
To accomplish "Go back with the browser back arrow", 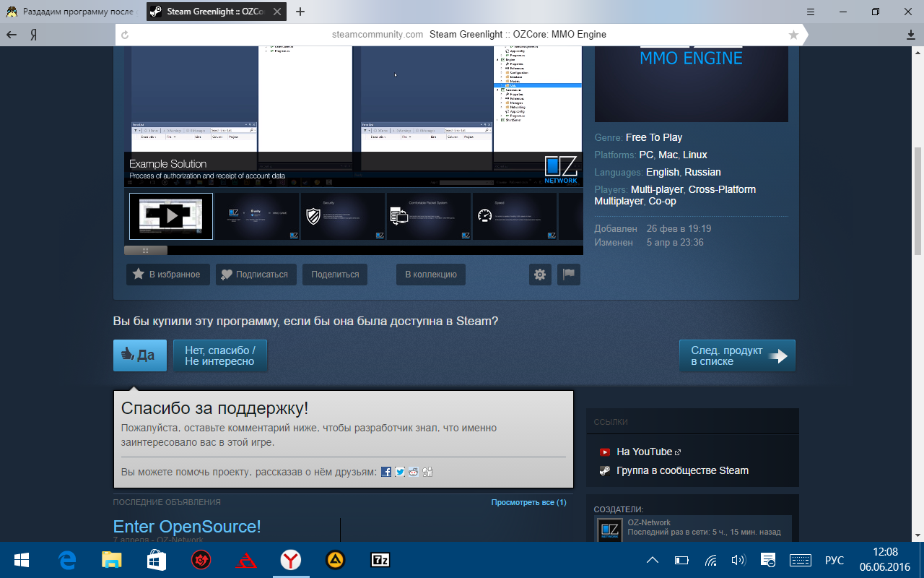I will [12, 34].
